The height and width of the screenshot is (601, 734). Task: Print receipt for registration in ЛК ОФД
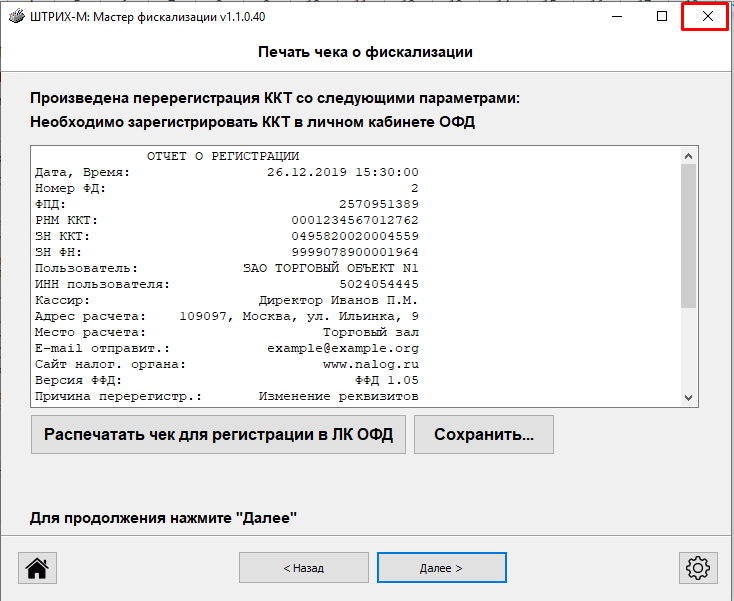coord(218,435)
